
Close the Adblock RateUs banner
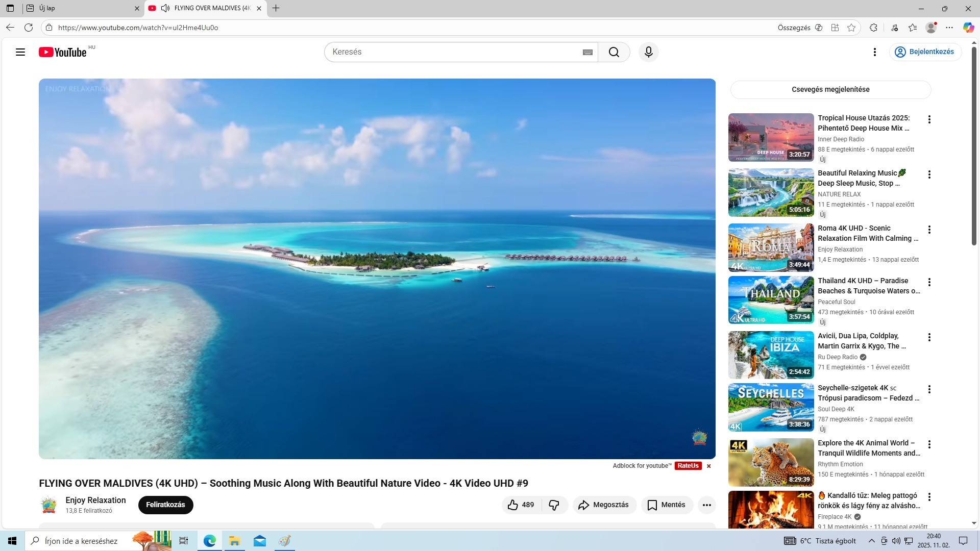[x=708, y=466]
